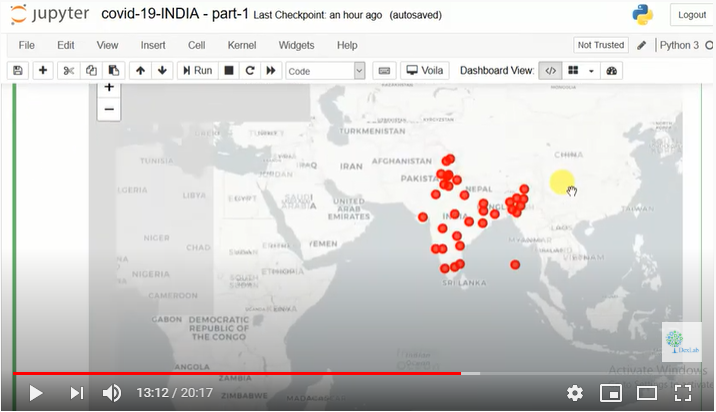Click the 13:12 / 20:17 time display
This screenshot has height=412, width=716.
click(174, 393)
